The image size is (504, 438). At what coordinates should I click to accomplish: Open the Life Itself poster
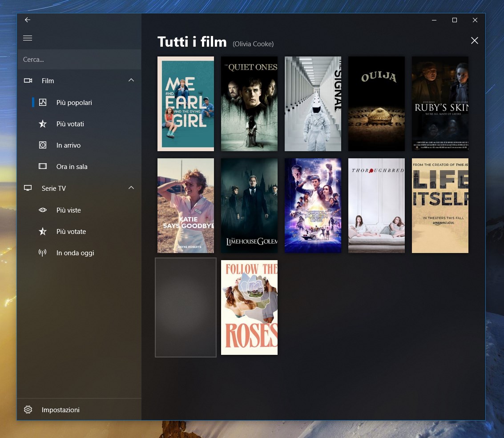tap(440, 206)
